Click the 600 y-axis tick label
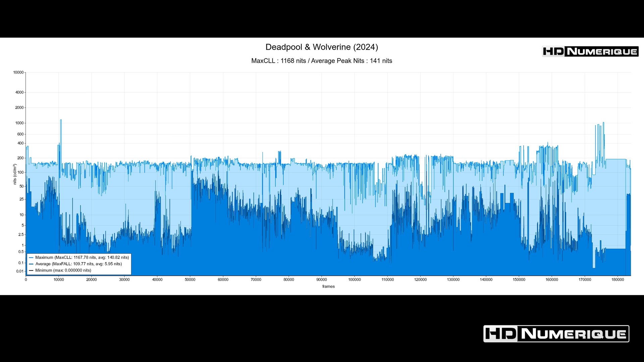This screenshot has width=644, height=362. coord(20,134)
